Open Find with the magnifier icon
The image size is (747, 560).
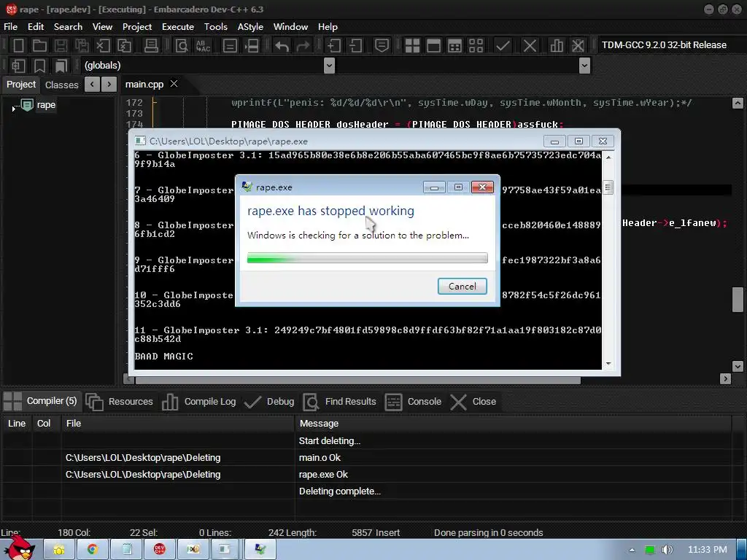pyautogui.click(x=182, y=46)
